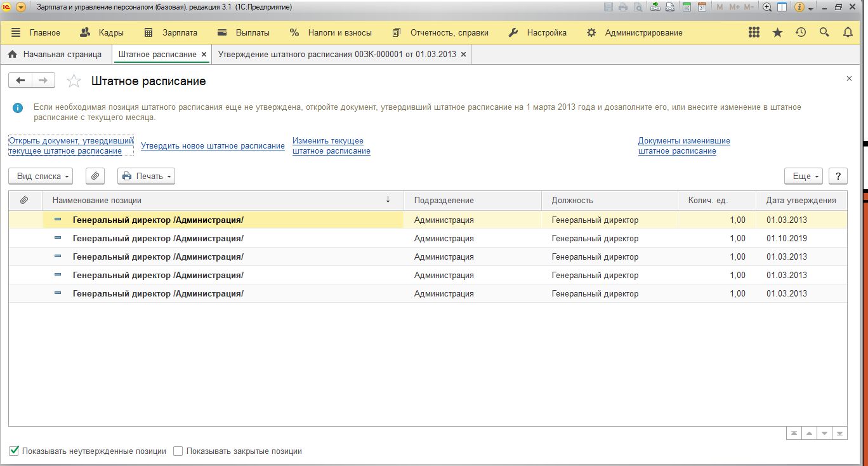Open the History clock icon
The width and height of the screenshot is (868, 466).
point(801,32)
